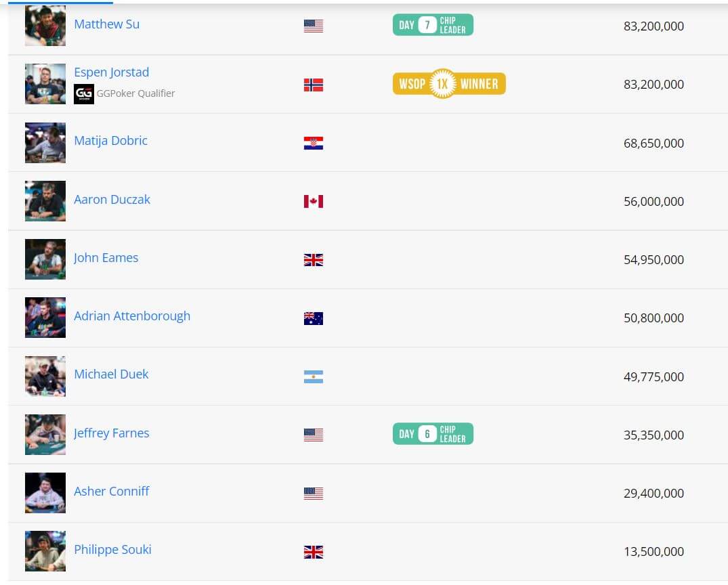Click the GGPoker Qualifier icon under Espen Jorstad

(x=83, y=93)
